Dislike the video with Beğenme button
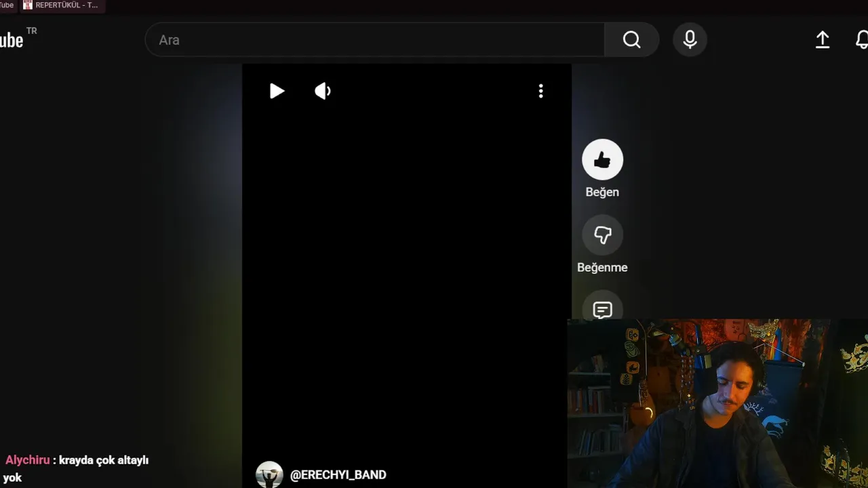This screenshot has width=868, height=488. pyautogui.click(x=602, y=235)
